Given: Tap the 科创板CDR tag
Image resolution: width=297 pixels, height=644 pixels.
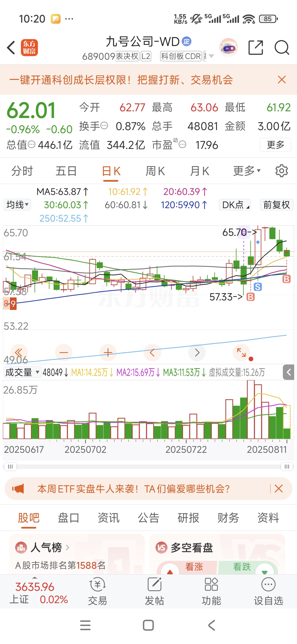Looking at the screenshot, I should click(x=181, y=56).
